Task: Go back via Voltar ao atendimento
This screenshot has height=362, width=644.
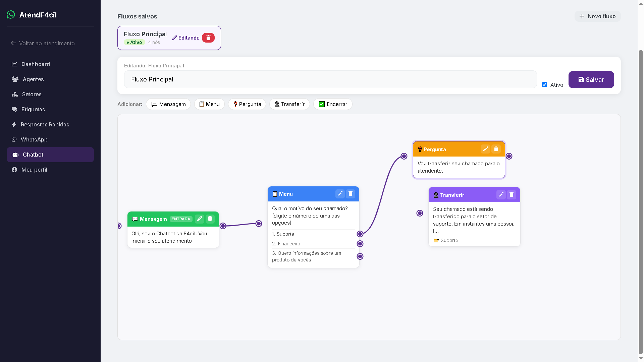Action: [43, 43]
